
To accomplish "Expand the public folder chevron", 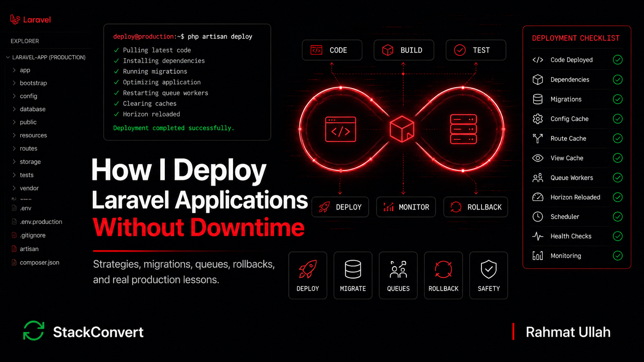I will click(14, 122).
